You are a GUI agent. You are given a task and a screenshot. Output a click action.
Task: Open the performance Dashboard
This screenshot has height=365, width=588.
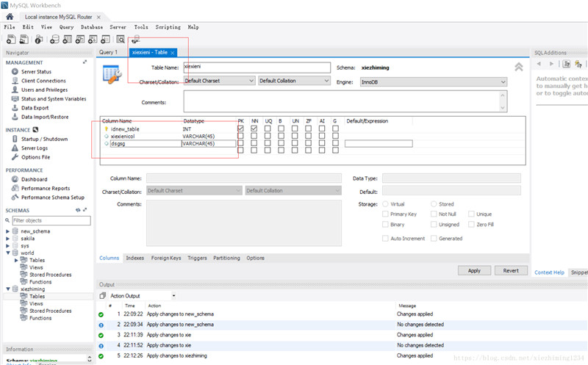(34, 179)
